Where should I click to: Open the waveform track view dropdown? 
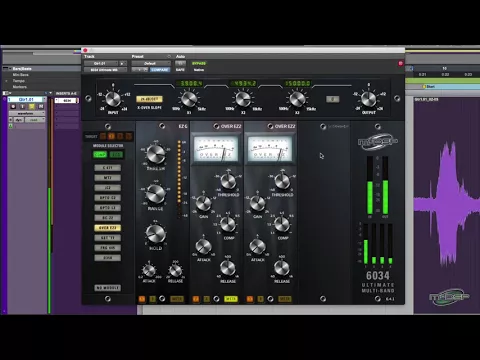tap(26, 113)
